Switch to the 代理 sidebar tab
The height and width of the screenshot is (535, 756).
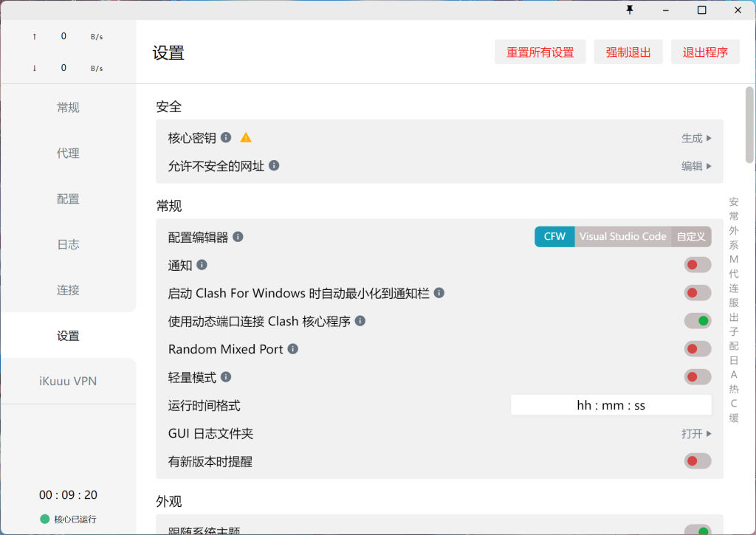click(x=68, y=153)
